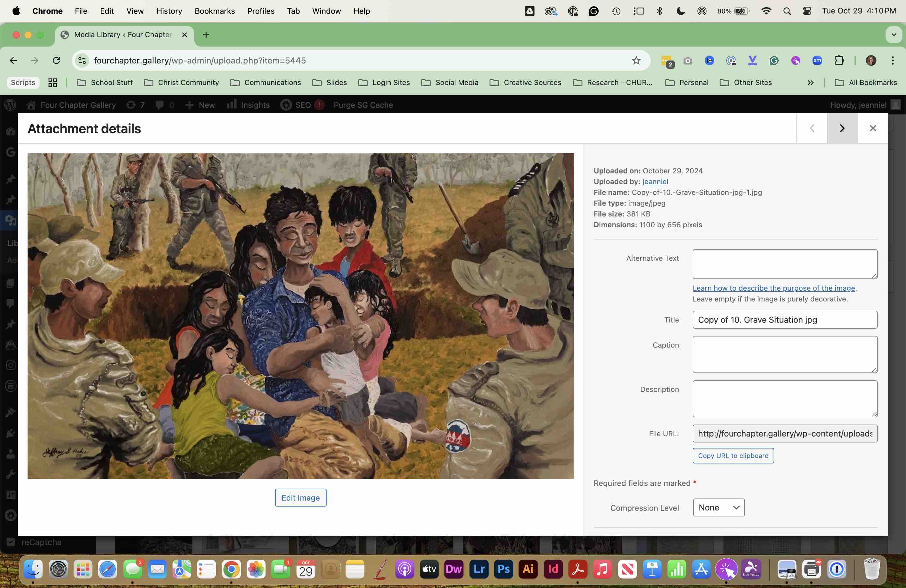Open Insights in admin bar
The image size is (906, 588).
click(x=248, y=104)
